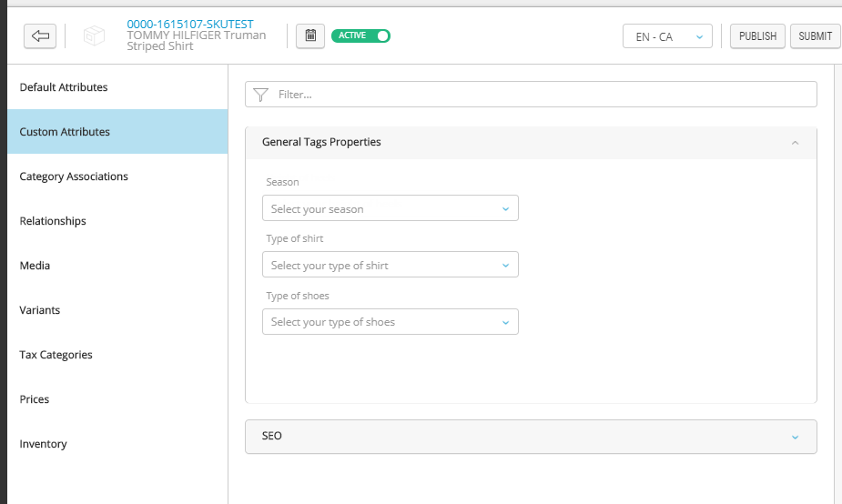Open the Relationships section
The width and height of the screenshot is (842, 504).
[53, 221]
